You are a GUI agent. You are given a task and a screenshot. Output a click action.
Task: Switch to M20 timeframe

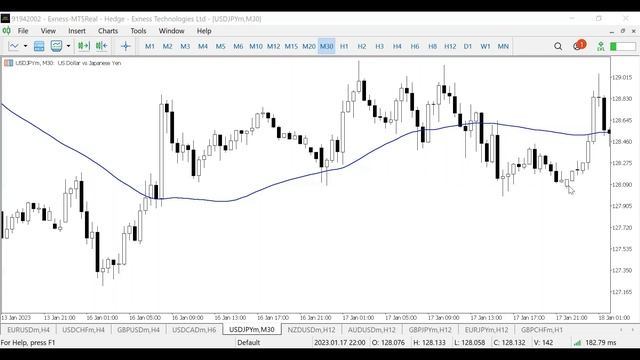[x=309, y=47]
